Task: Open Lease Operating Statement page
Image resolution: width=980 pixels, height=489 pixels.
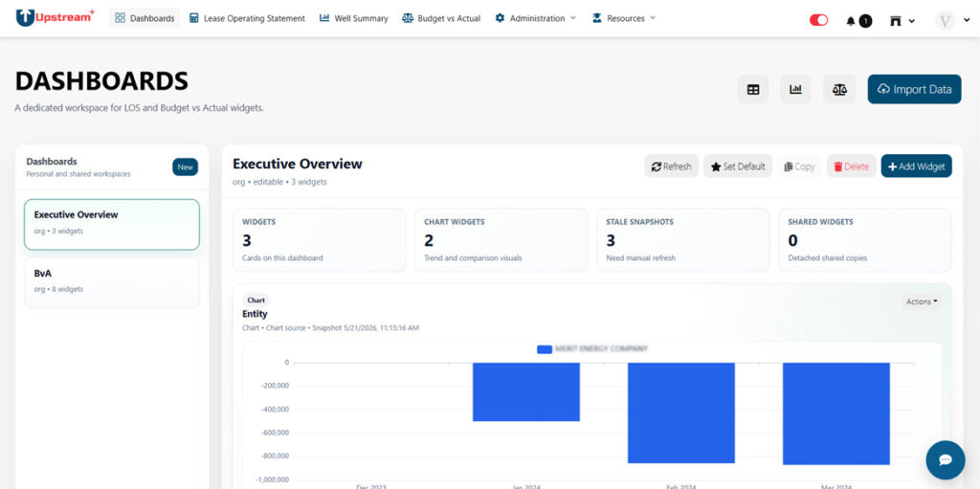Action: (247, 18)
